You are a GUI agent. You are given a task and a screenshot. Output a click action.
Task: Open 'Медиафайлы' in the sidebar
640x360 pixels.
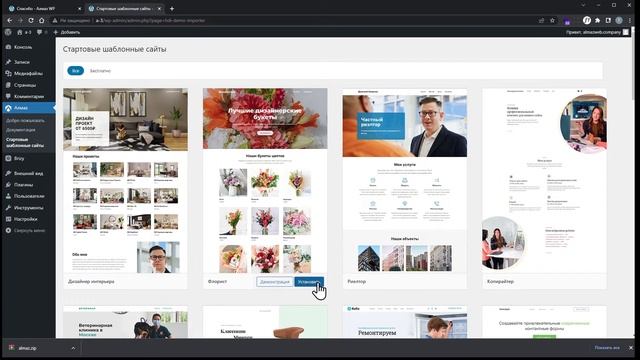pyautogui.click(x=28, y=73)
